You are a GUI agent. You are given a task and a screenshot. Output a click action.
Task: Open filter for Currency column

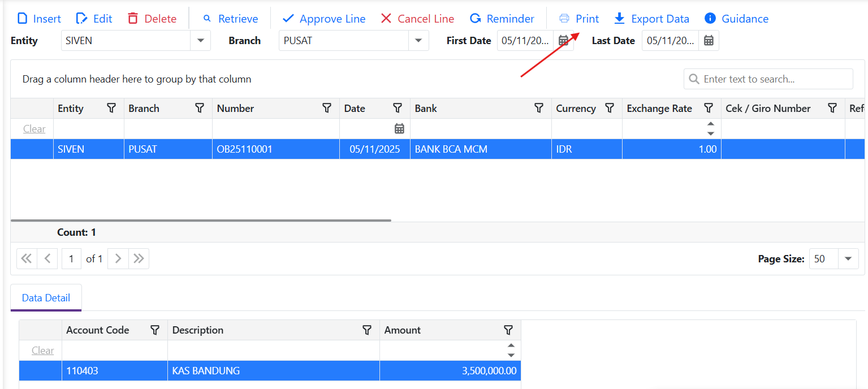point(610,108)
